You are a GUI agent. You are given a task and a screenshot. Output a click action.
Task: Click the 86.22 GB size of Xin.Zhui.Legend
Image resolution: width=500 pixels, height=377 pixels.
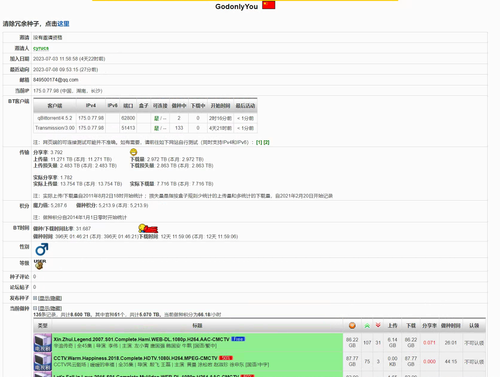click(x=352, y=342)
